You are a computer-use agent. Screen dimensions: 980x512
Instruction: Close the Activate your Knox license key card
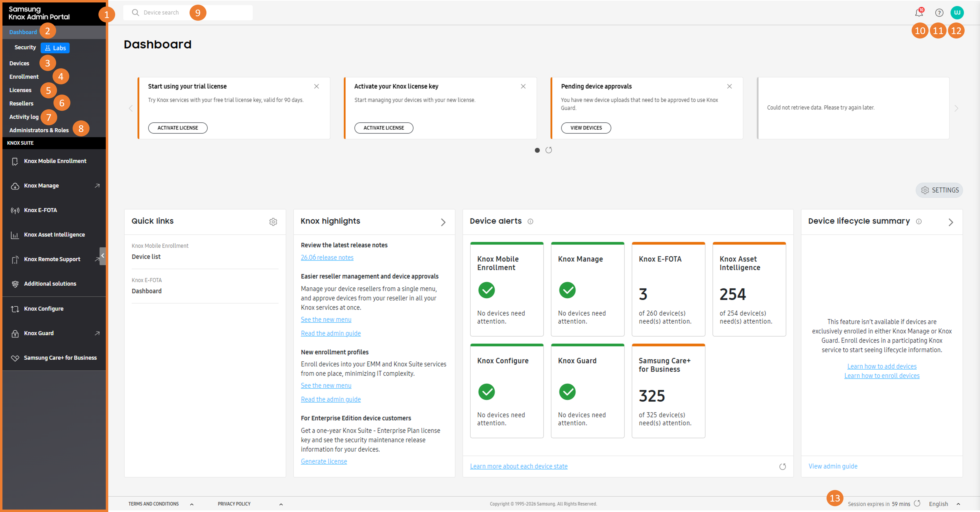pos(523,86)
